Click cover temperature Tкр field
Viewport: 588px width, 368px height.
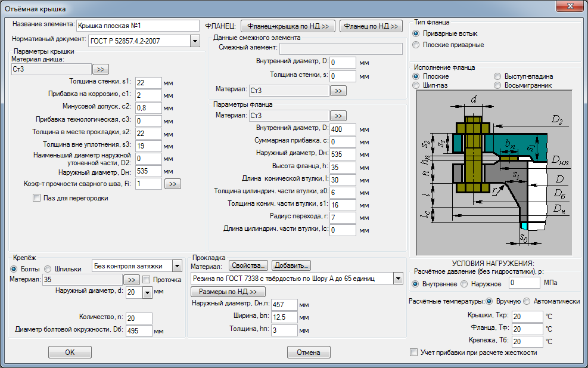[528, 317]
